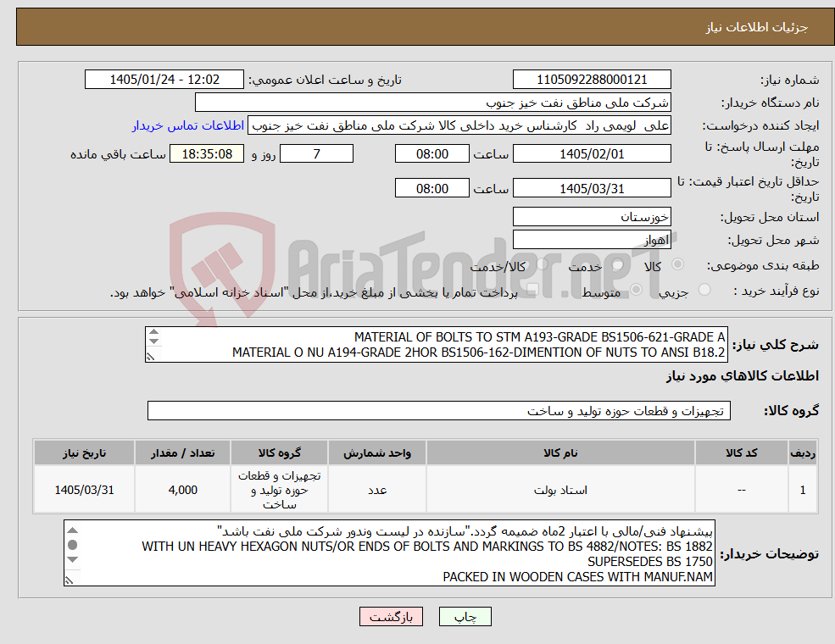Select the کالا radio button
This screenshot has width=835, height=644.
coord(678,264)
